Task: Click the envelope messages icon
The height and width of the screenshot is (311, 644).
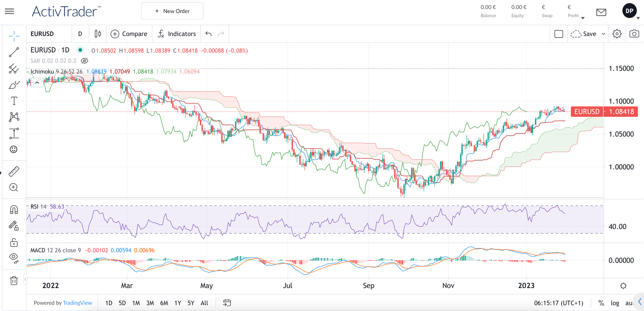Action: [x=601, y=12]
